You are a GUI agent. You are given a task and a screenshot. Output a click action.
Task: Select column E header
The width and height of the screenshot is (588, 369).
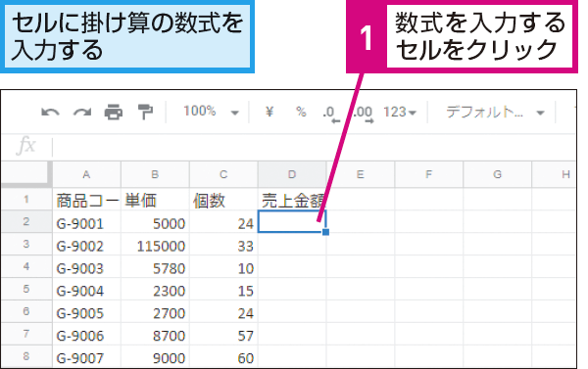click(361, 174)
